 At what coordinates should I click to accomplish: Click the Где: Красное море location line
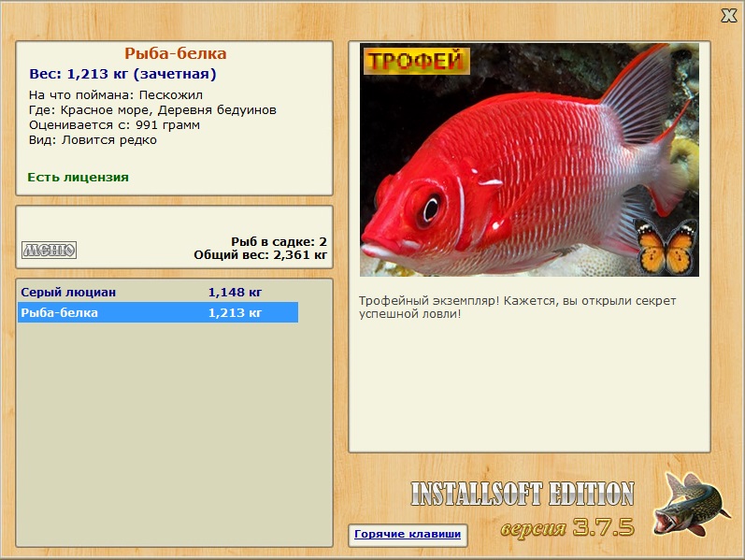[152, 109]
